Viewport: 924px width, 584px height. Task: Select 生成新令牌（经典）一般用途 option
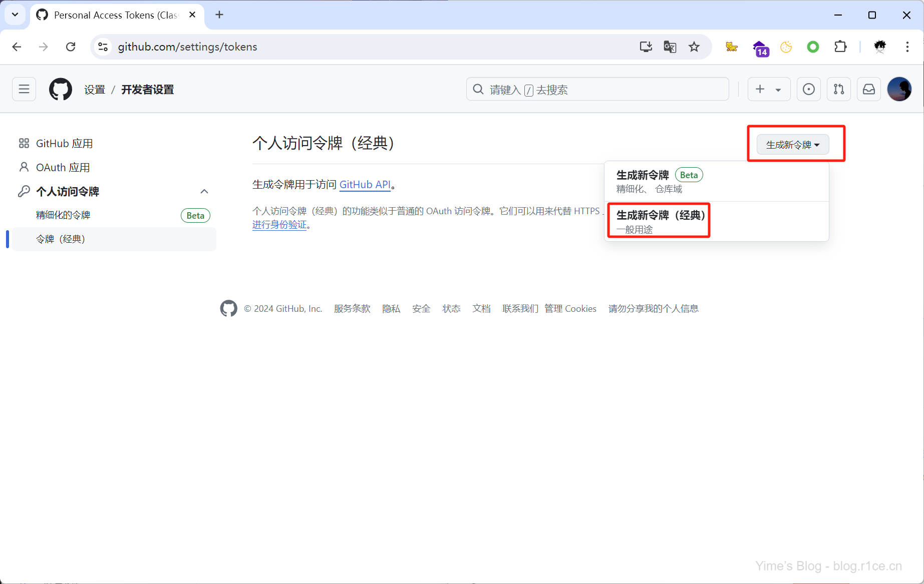(660, 221)
